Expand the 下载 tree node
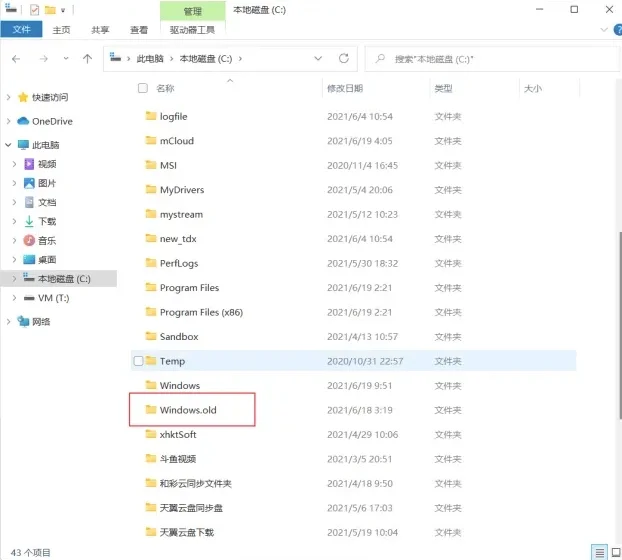This screenshot has width=622, height=560. tap(14, 221)
